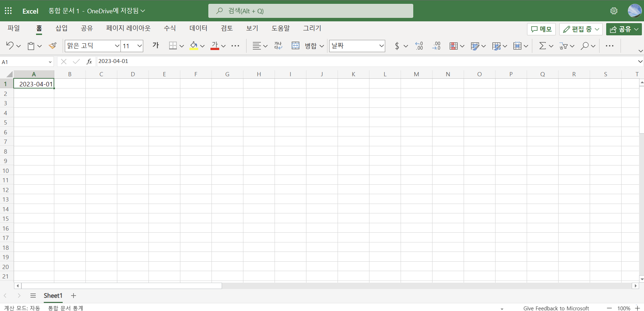Toggle bold formatting (가)
This screenshot has height=311, width=644.
(155, 45)
